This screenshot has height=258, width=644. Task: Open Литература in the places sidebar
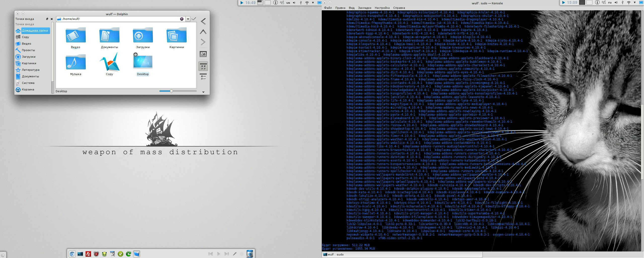(33, 70)
